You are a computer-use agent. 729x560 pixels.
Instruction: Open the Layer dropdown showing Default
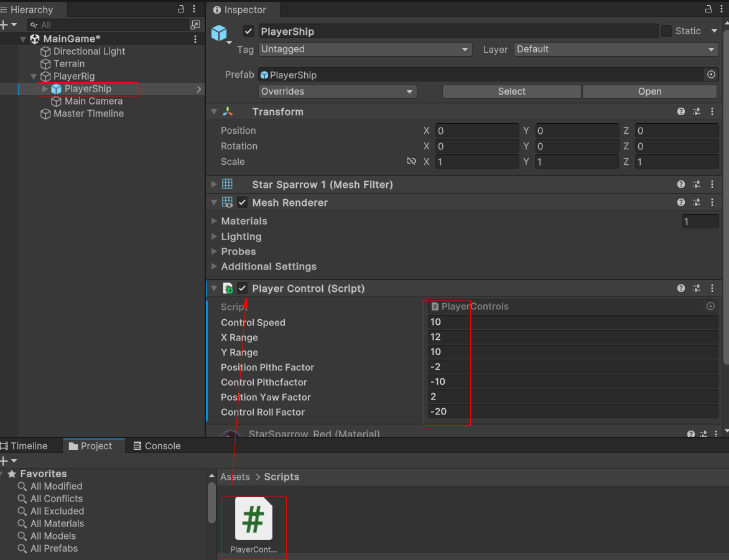click(x=616, y=49)
